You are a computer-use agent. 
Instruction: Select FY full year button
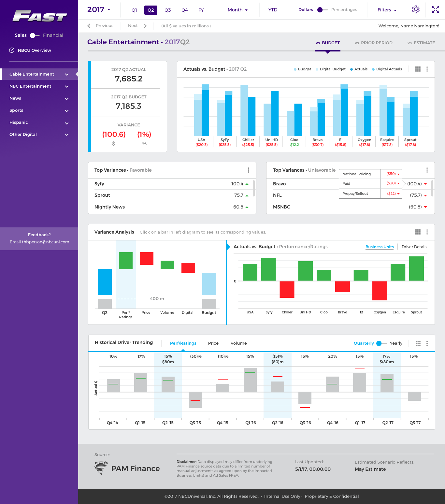coord(201,10)
